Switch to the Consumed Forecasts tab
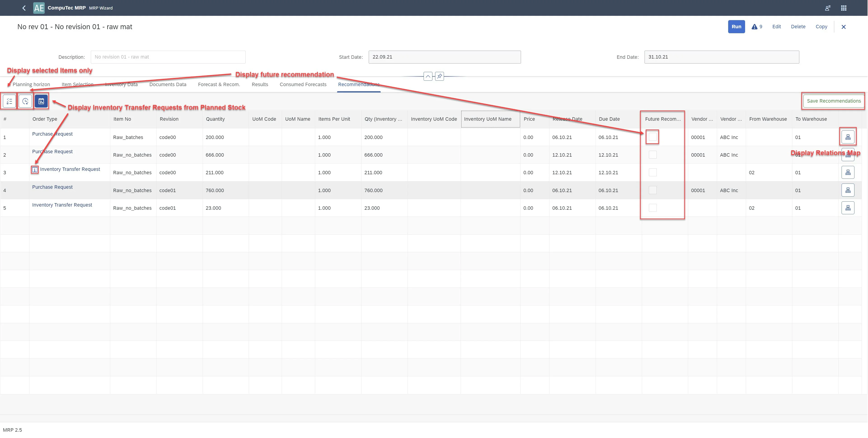The height and width of the screenshot is (438, 868). 303,84
